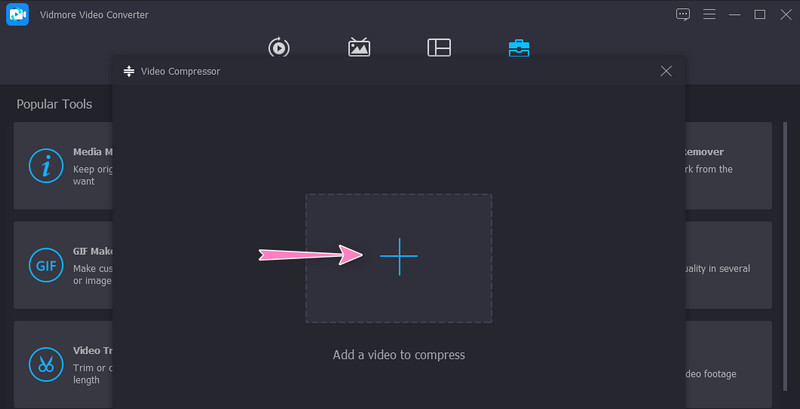
Task: Click 'Add a video to compress' text
Action: click(398, 354)
